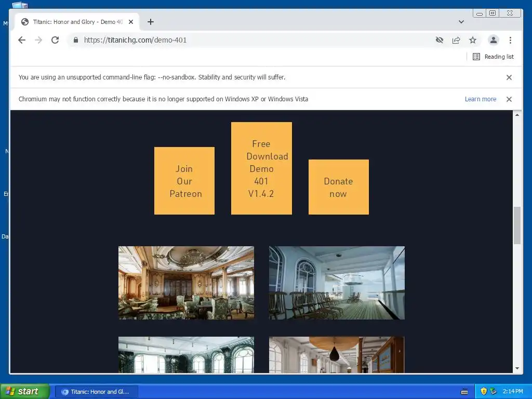Image resolution: width=532 pixels, height=399 pixels.
Task: Click the vertical scrollbar thumb
Action: [517, 225]
